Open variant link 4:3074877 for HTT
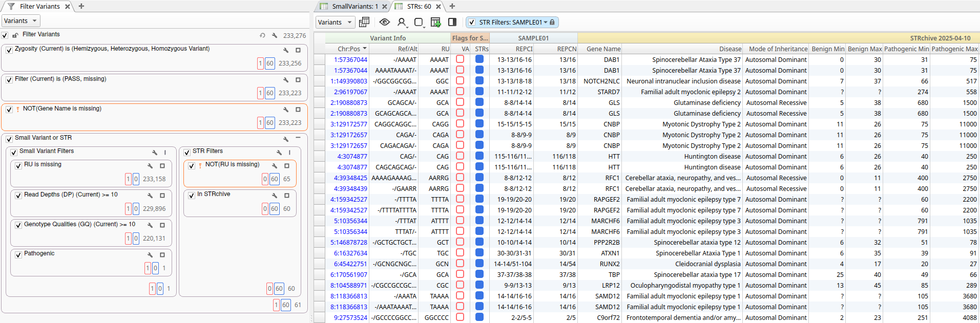This screenshot has width=980, height=323. click(352, 157)
